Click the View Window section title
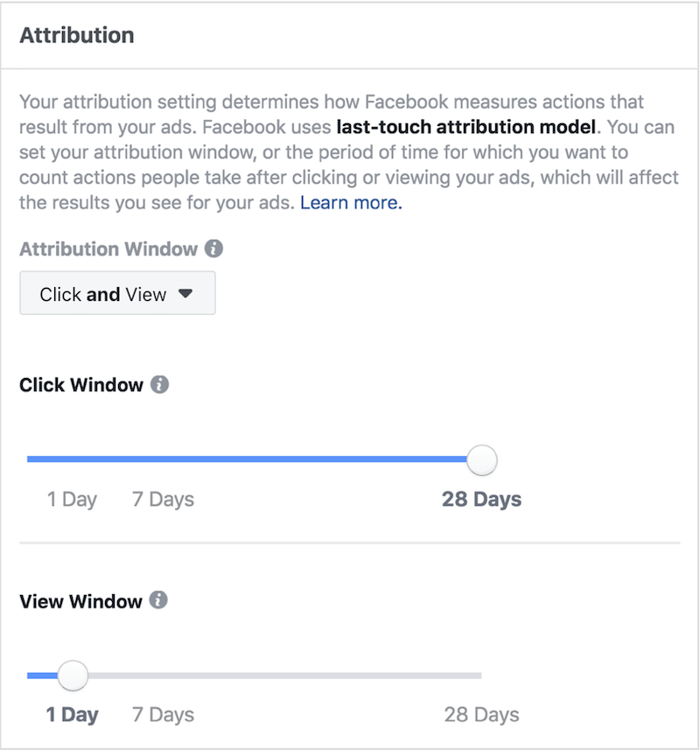The width and height of the screenshot is (700, 750). [x=80, y=601]
